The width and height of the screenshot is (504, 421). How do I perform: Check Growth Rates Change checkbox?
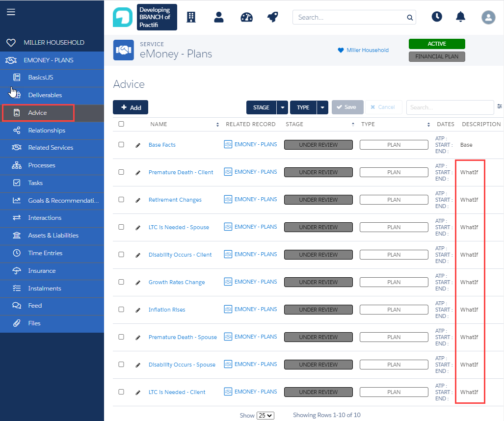(x=121, y=282)
